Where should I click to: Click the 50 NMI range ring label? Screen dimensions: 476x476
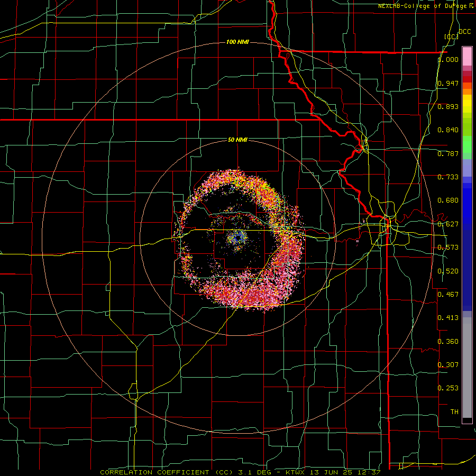237,140
